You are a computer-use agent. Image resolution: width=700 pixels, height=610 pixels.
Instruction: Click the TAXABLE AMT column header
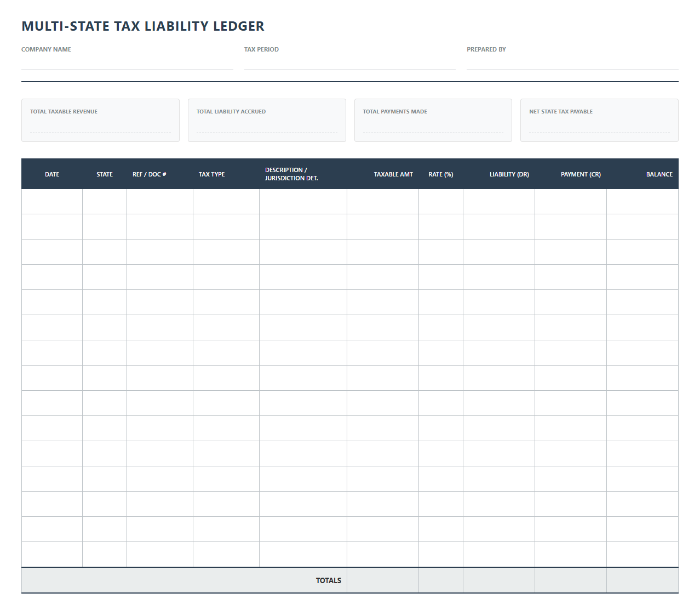click(x=383, y=174)
